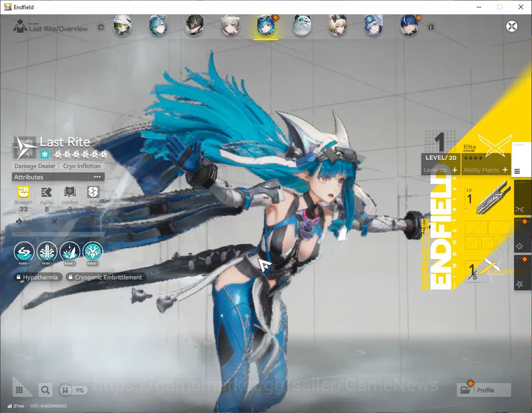Switch to the equipment side tab
This screenshot has width=532, height=413.
tap(522, 235)
